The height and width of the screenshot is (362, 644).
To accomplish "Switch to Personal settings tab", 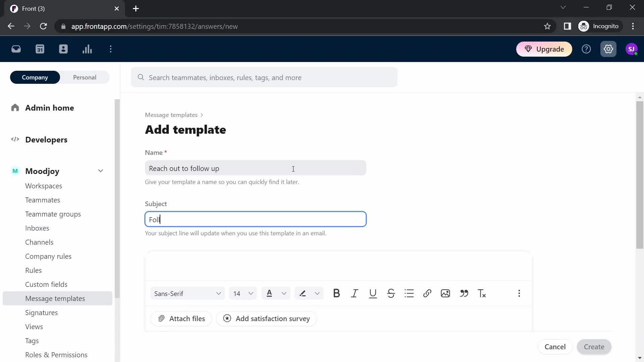I will click(x=85, y=77).
